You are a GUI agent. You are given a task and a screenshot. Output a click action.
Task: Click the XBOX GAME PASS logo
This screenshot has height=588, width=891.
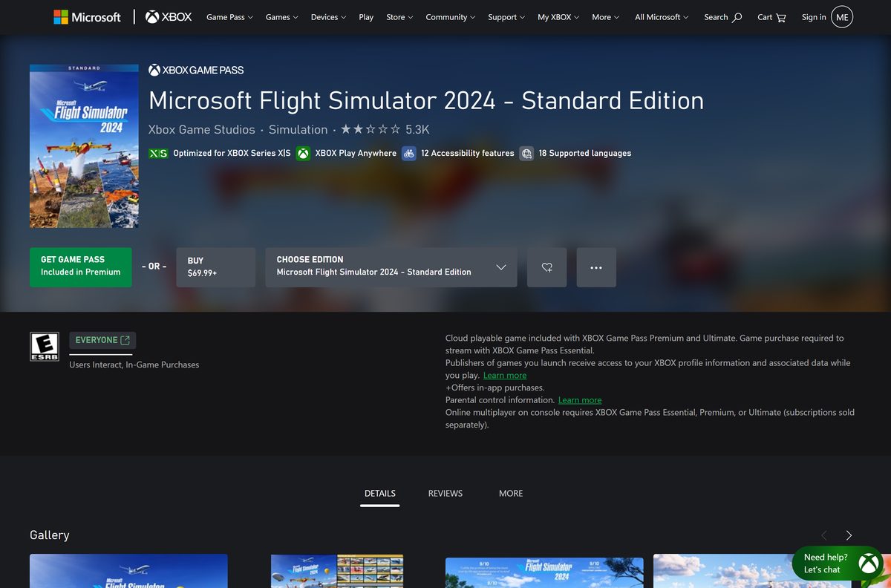click(x=196, y=70)
